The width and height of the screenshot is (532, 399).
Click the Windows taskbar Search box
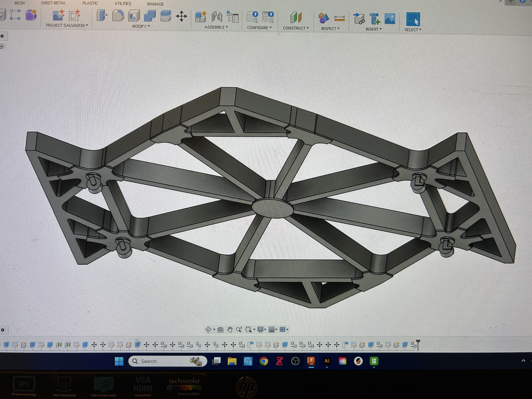pyautogui.click(x=168, y=361)
